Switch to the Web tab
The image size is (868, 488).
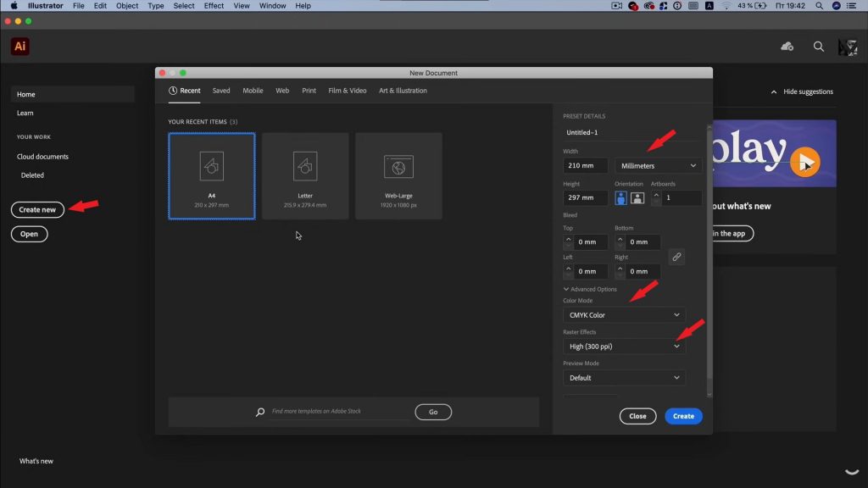click(282, 91)
